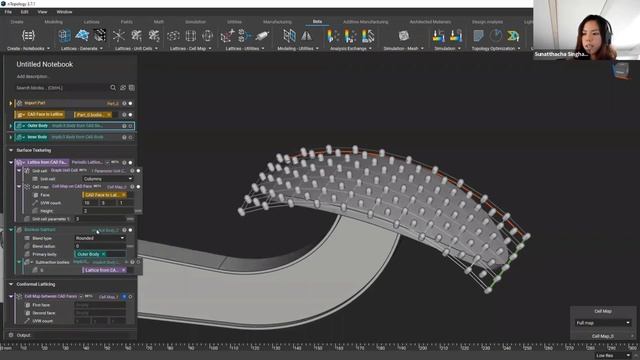Click the Output section header

[23, 335]
